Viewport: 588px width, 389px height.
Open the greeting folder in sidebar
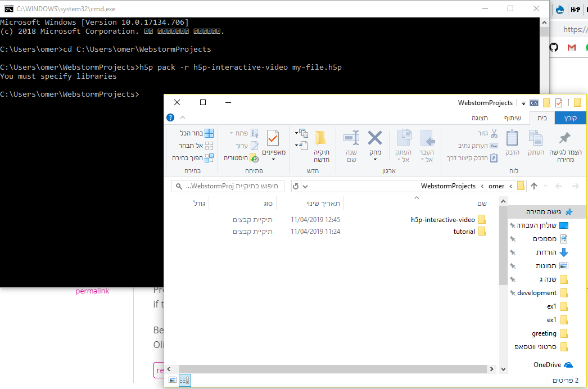549,333
